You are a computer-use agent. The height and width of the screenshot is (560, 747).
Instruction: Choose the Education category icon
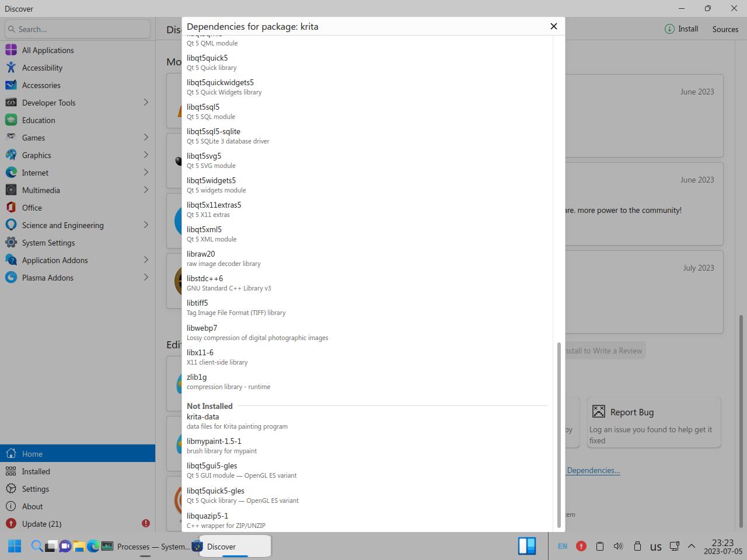pyautogui.click(x=11, y=120)
